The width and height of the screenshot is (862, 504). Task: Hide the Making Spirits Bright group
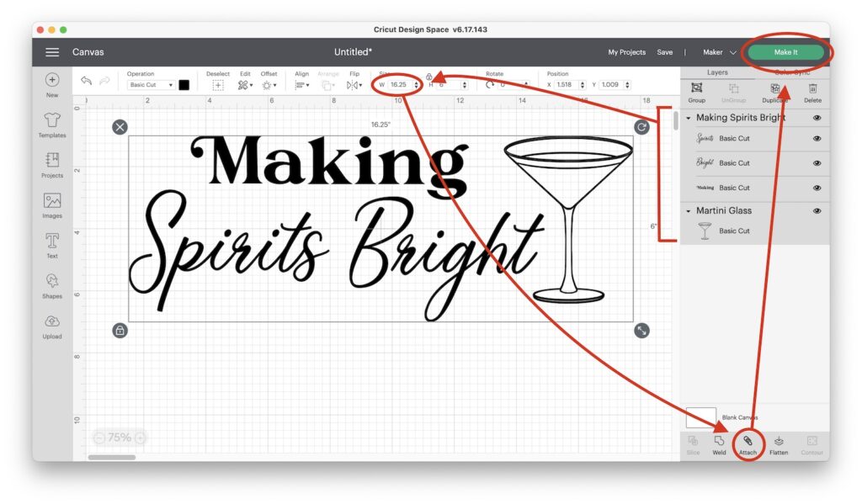817,118
